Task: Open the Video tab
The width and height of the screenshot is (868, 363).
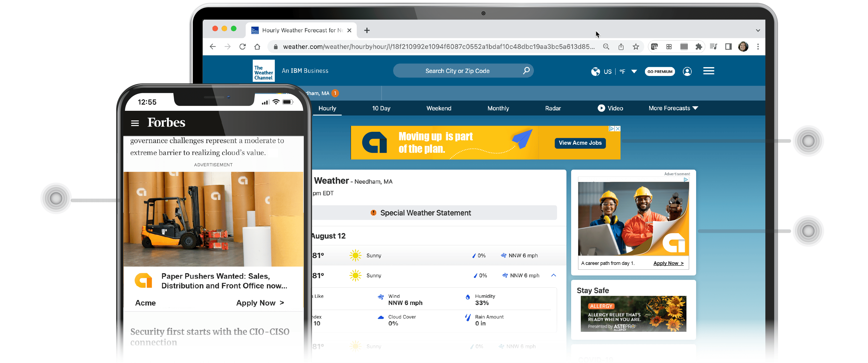Action: pyautogui.click(x=610, y=108)
